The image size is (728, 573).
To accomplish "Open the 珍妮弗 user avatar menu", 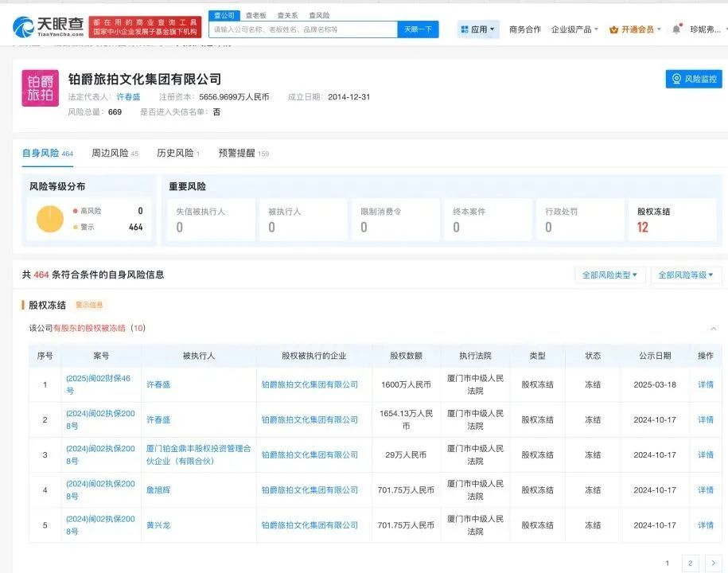I will pyautogui.click(x=705, y=29).
